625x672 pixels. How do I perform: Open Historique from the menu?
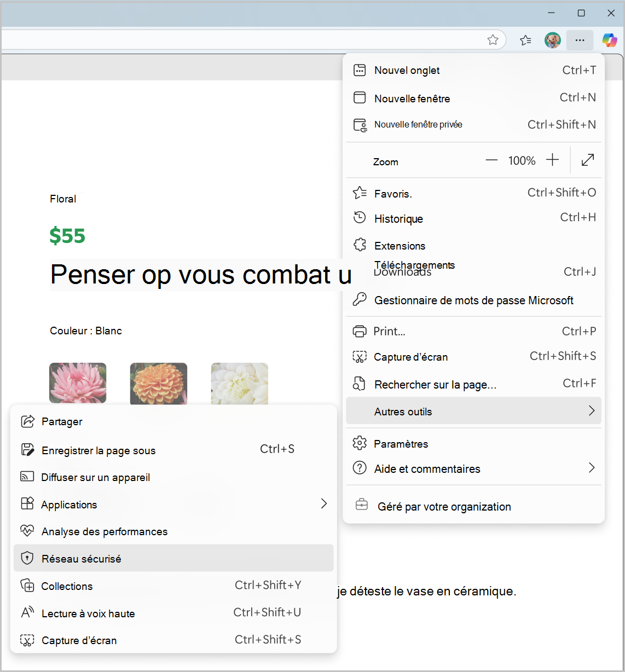point(474,218)
